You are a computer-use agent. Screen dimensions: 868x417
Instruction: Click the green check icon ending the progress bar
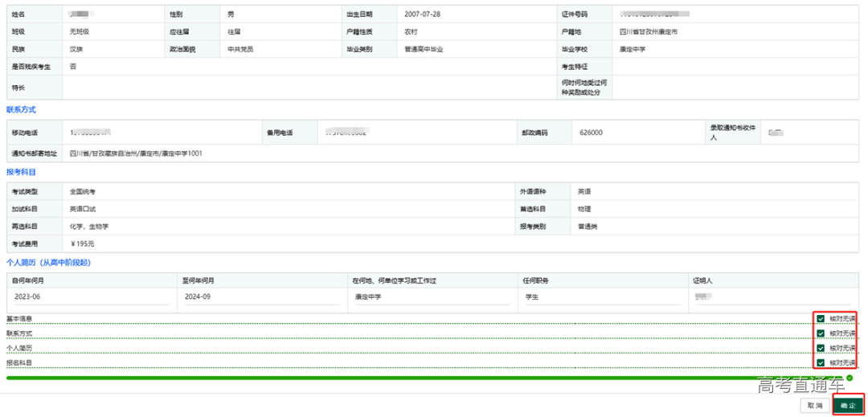click(850, 377)
